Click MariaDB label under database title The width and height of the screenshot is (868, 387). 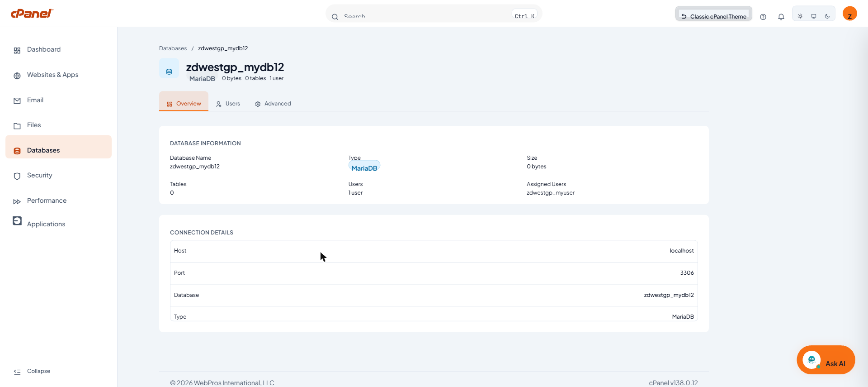[202, 79]
